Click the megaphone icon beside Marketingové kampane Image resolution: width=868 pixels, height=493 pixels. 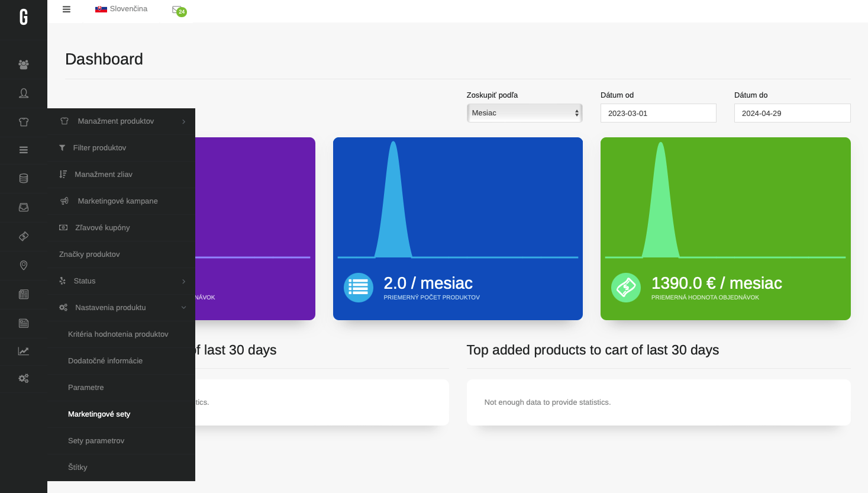(x=64, y=201)
